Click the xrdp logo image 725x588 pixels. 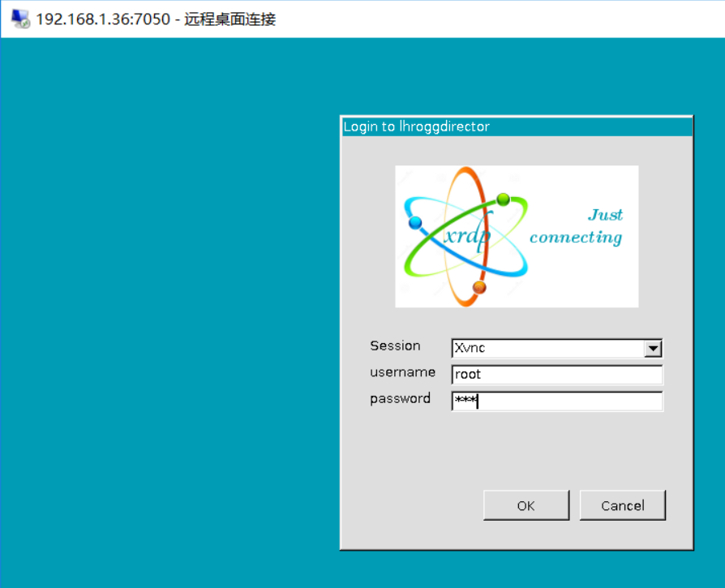pos(517,236)
